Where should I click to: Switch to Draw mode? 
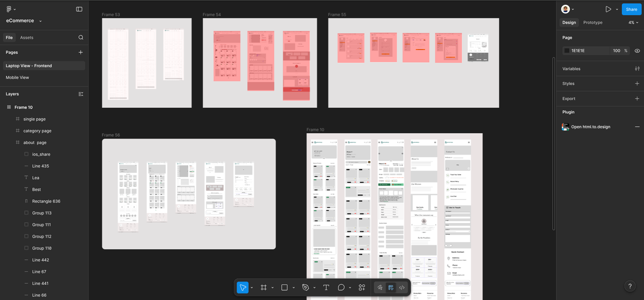tap(380, 288)
